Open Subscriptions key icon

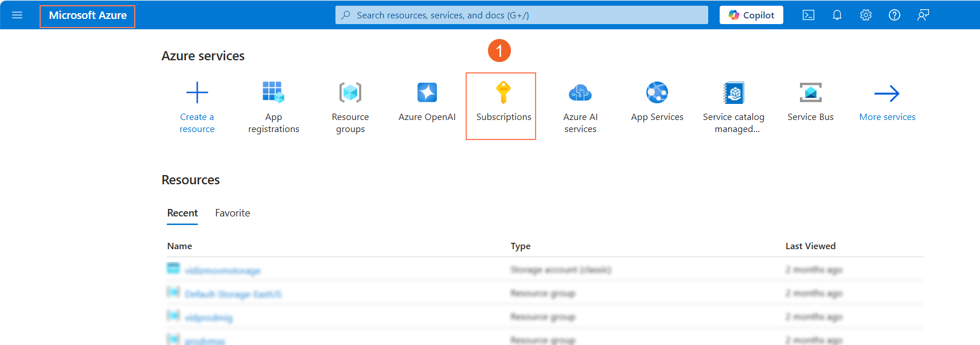503,93
